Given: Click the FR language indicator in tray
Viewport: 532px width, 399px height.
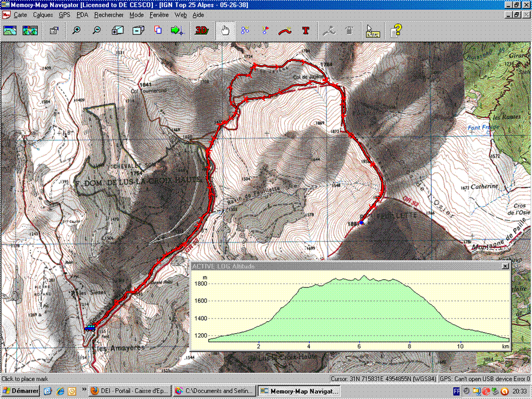Looking at the screenshot, I should [457, 391].
